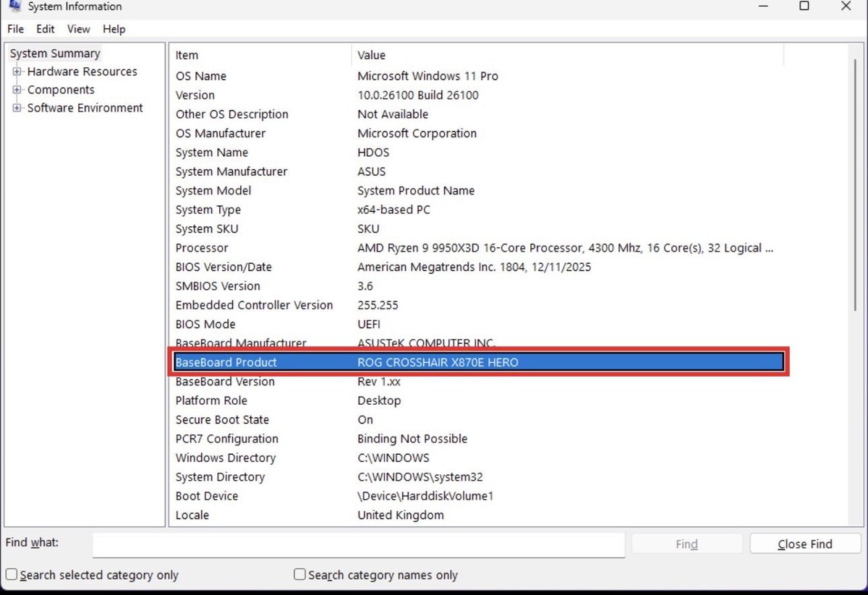
Task: Select the PCR7 Configuration row
Action: pos(479,439)
